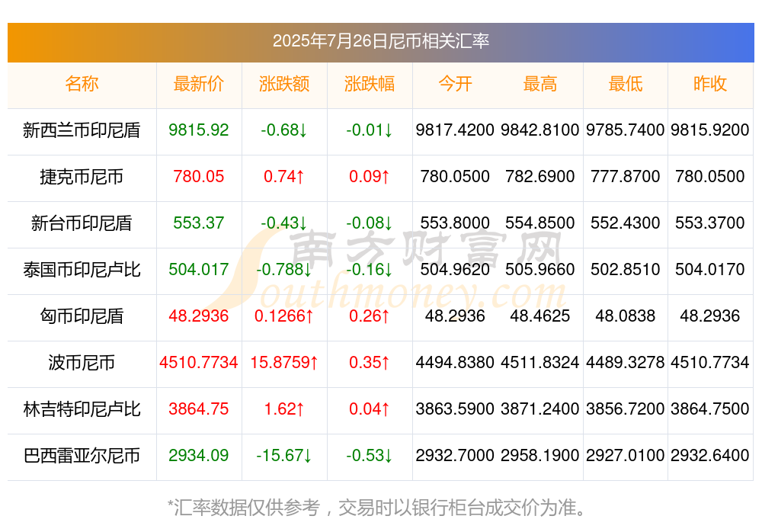This screenshot has width=762, height=532.
Task: Click the red 48.2936 latest price
Action: coord(199,316)
